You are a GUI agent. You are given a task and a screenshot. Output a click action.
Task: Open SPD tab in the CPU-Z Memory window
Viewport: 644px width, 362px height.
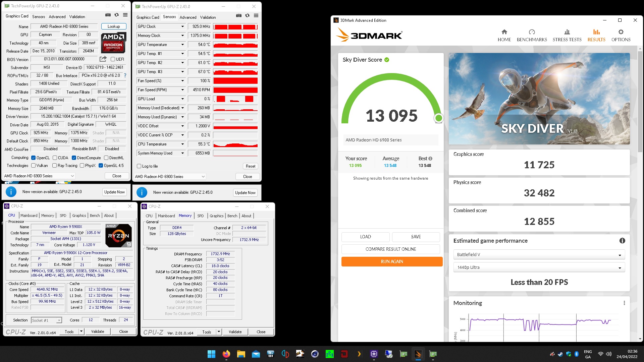201,216
